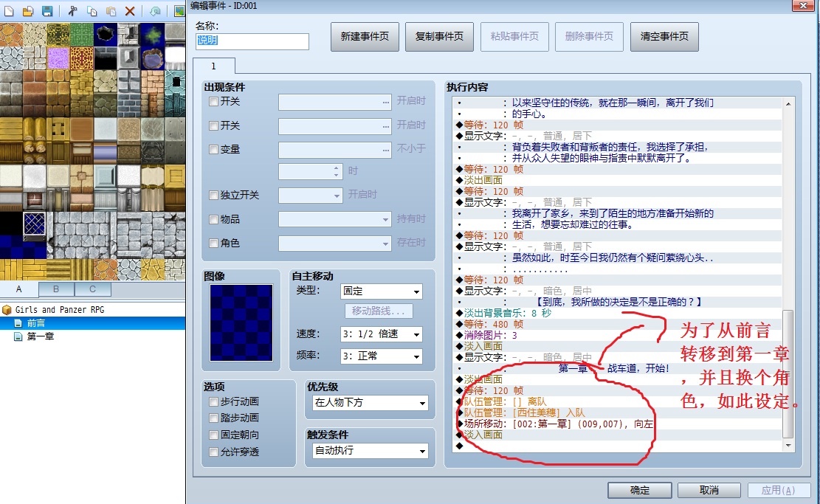The image size is (820, 504).
Task: Expand the 优先级 dropdown 在人物下方
Action: pyautogui.click(x=371, y=403)
